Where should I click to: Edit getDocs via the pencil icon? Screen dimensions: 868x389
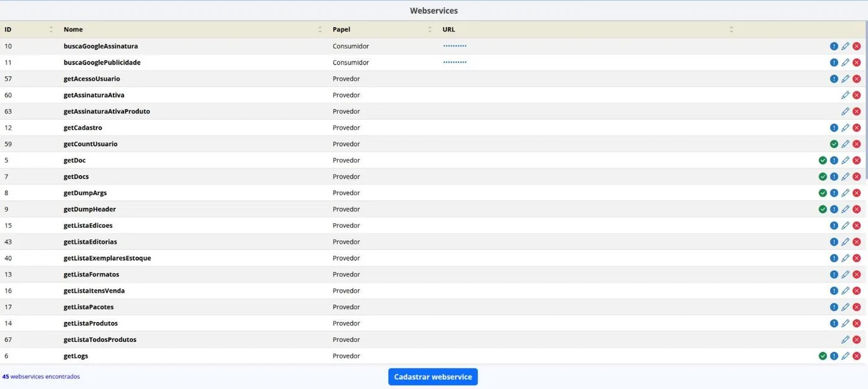point(845,177)
